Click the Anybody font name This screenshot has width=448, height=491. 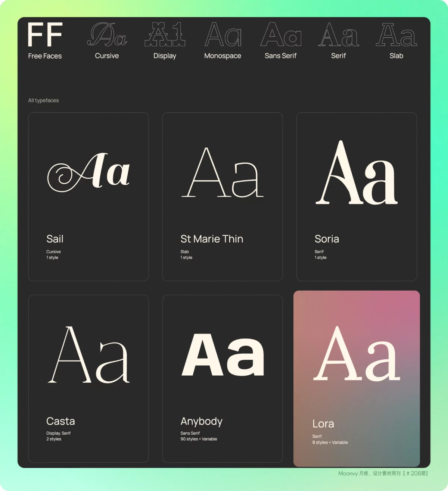click(x=201, y=421)
